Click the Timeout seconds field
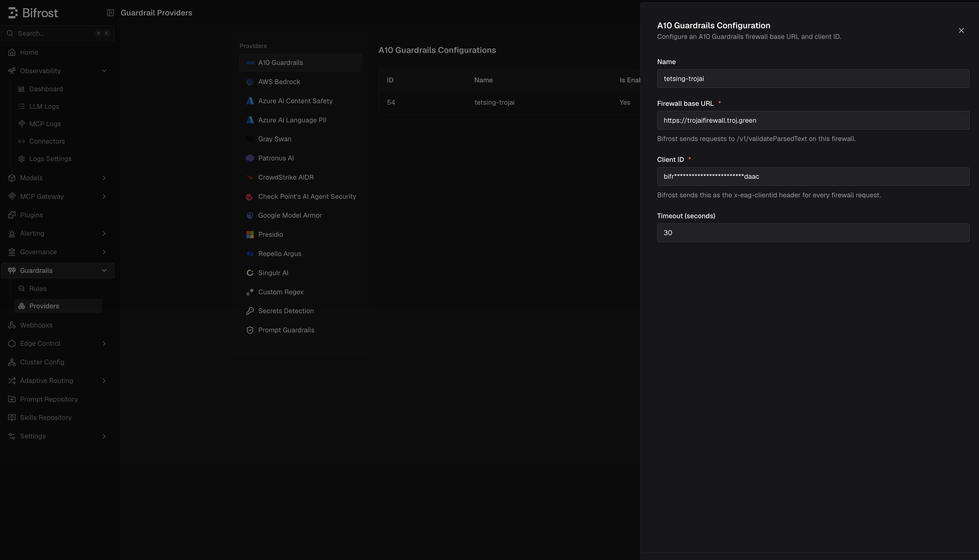The height and width of the screenshot is (560, 979). click(x=813, y=233)
